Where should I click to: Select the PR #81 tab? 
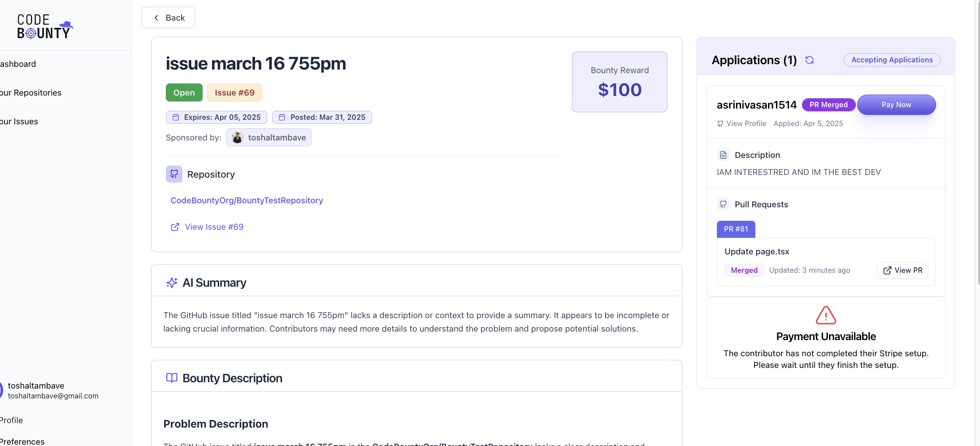pyautogui.click(x=736, y=229)
